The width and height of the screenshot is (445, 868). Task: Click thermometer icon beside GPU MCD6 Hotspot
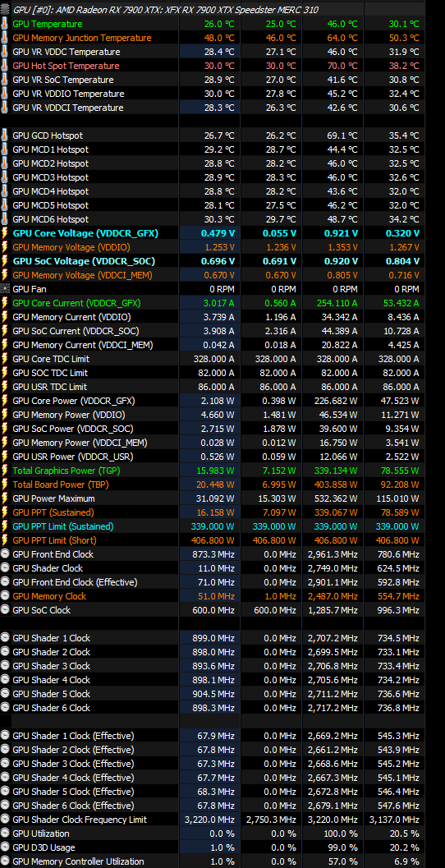(x=6, y=218)
